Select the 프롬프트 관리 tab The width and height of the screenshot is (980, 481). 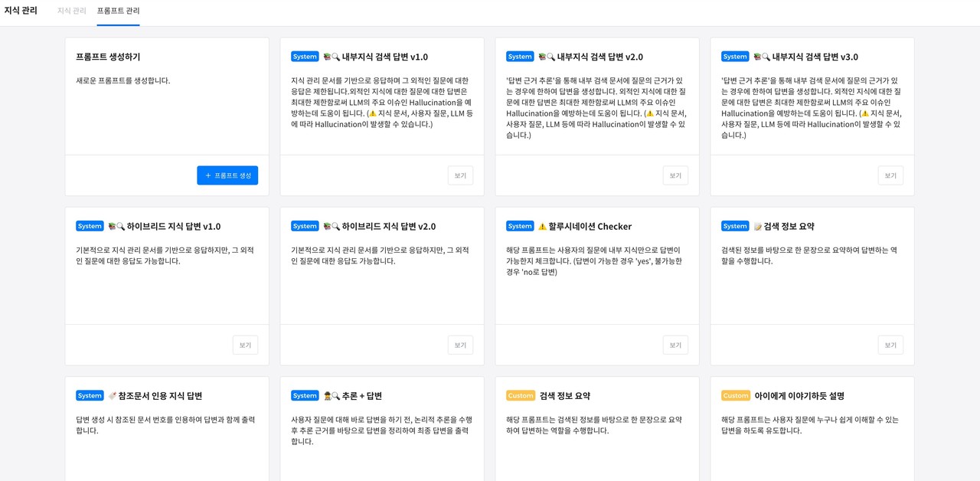(117, 11)
